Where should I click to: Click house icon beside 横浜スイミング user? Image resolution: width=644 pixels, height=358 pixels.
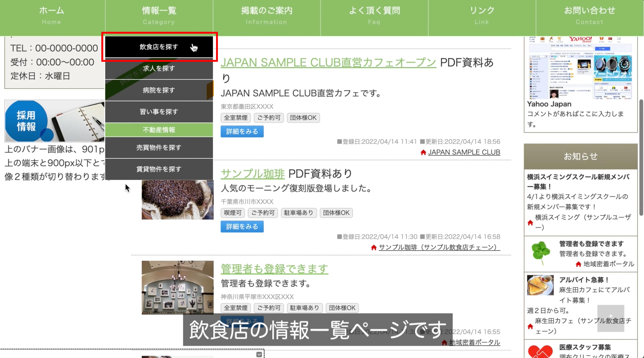[530, 222]
